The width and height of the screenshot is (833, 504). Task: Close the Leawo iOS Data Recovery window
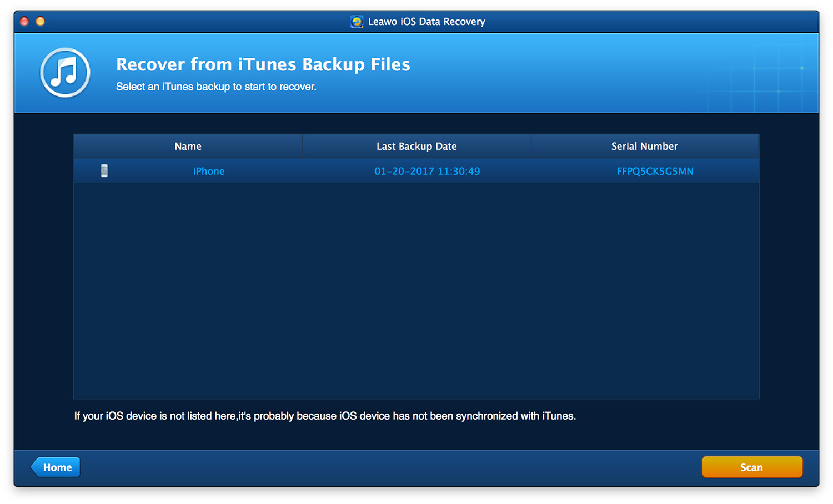24,22
